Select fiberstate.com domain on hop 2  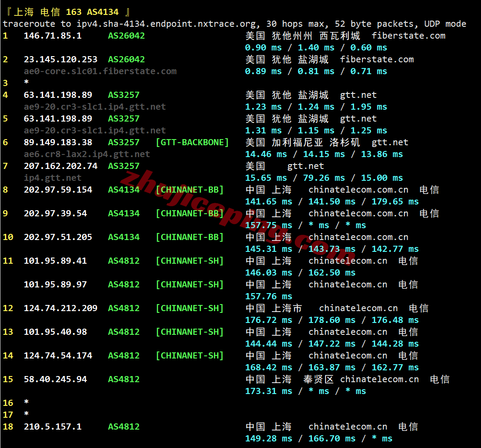click(376, 59)
